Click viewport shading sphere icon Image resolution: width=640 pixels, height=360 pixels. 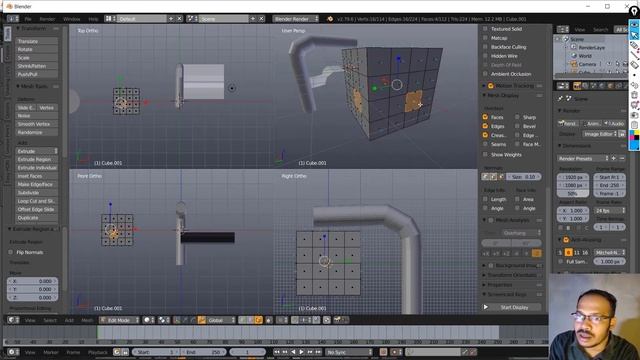(x=149, y=320)
